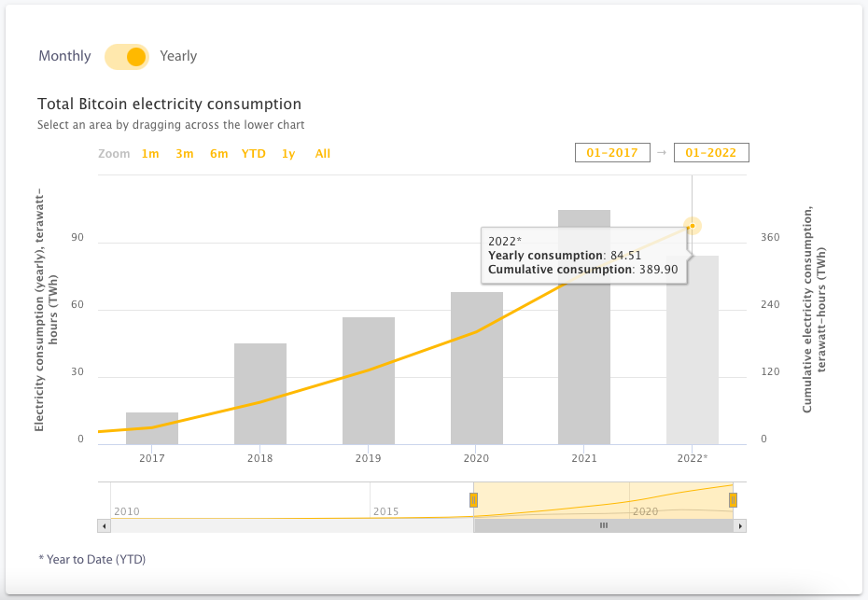Screen dimensions: 868x600
Task: Click the highlighted selection area in the navigator
Action: click(x=603, y=500)
